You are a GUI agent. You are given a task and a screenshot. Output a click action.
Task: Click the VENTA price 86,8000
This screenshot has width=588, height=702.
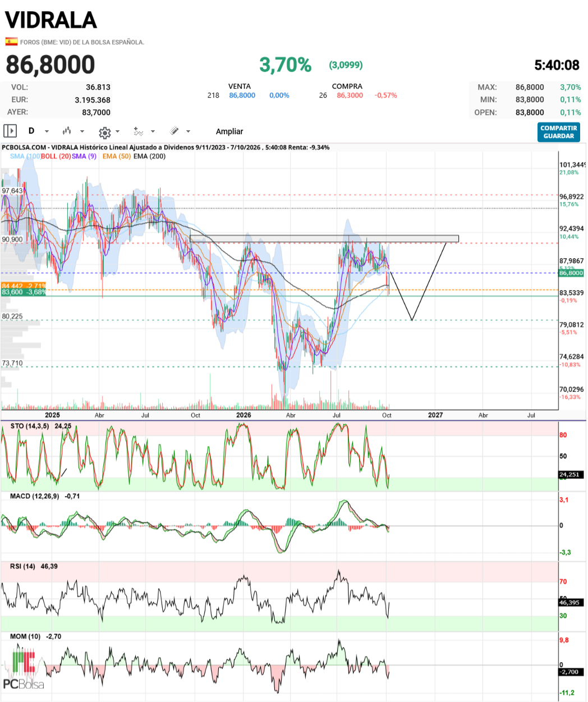(x=242, y=95)
